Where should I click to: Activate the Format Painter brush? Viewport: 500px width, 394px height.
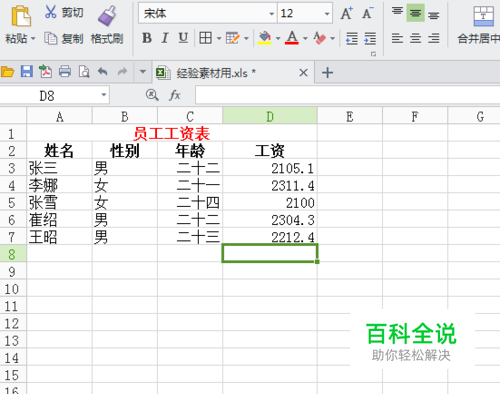[107, 16]
